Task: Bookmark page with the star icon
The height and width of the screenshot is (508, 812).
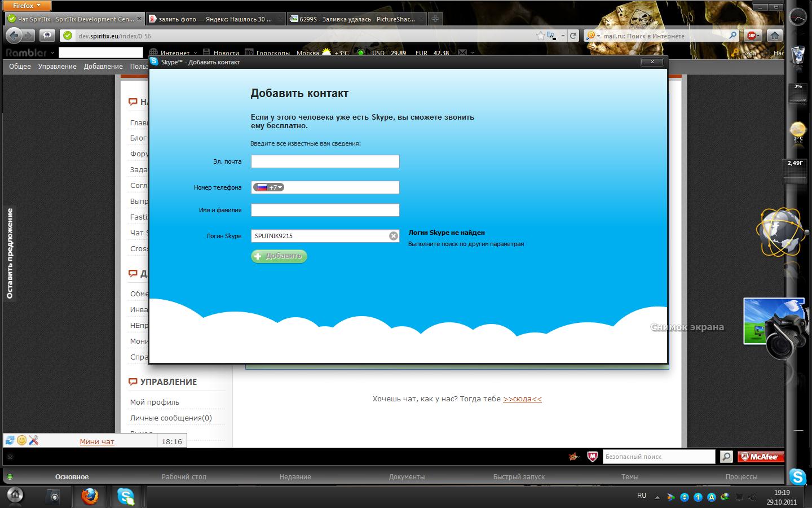Action: (540, 36)
